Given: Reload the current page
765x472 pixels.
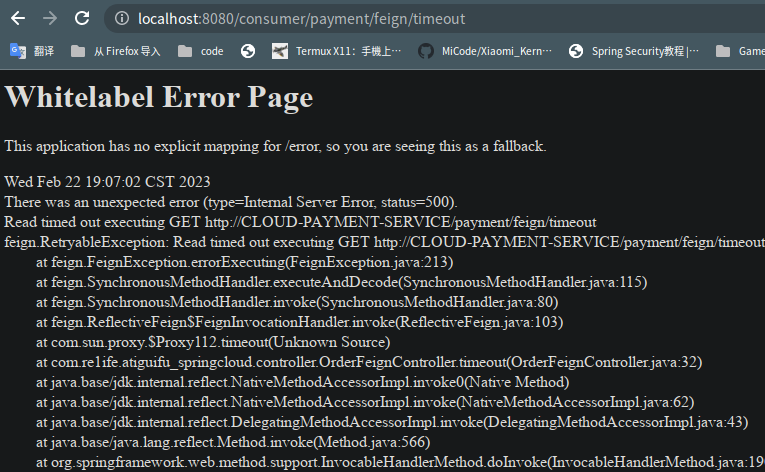Looking at the screenshot, I should pos(82,19).
